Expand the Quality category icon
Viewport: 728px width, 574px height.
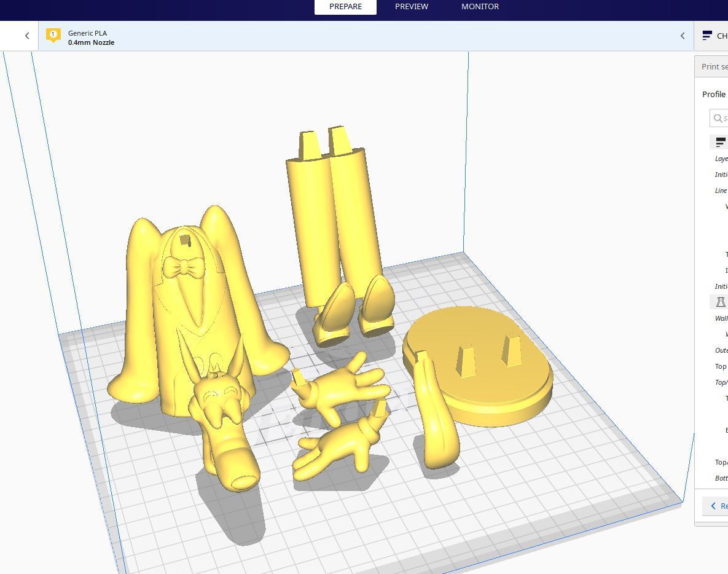click(x=720, y=142)
